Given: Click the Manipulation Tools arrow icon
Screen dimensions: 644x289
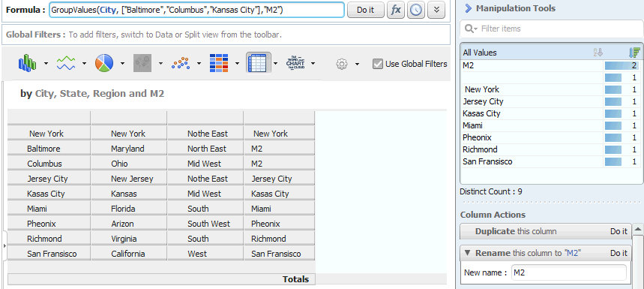Looking at the screenshot, I should click(x=468, y=8).
